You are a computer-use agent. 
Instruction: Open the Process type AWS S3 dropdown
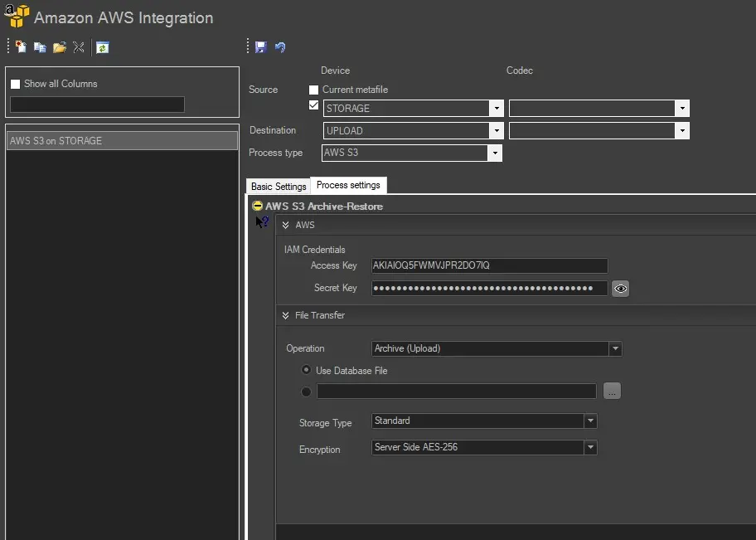(x=495, y=153)
